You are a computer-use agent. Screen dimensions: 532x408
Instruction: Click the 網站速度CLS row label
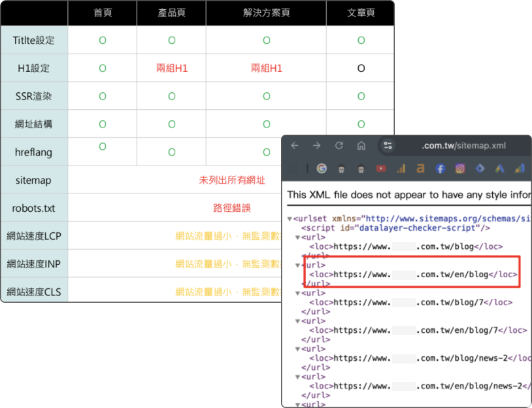(34, 292)
